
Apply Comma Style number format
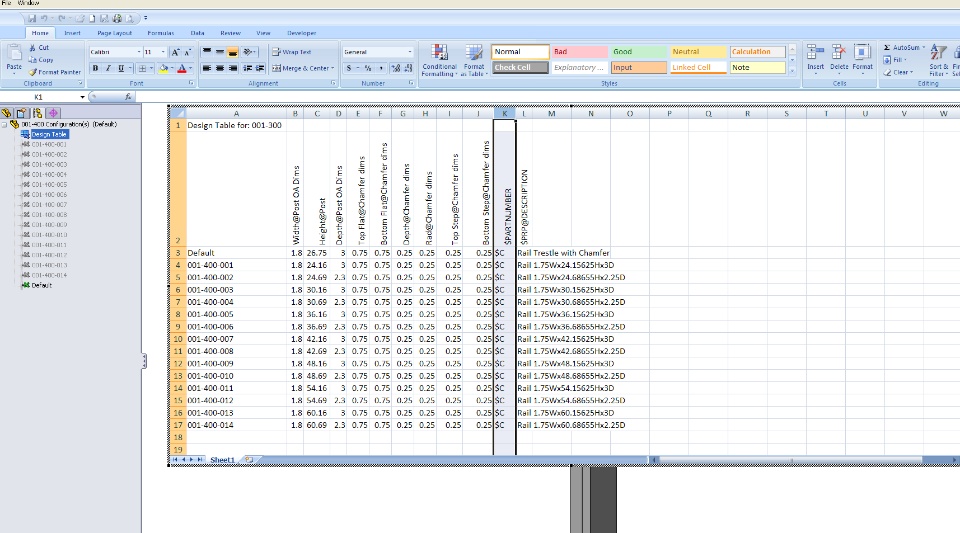(381, 69)
